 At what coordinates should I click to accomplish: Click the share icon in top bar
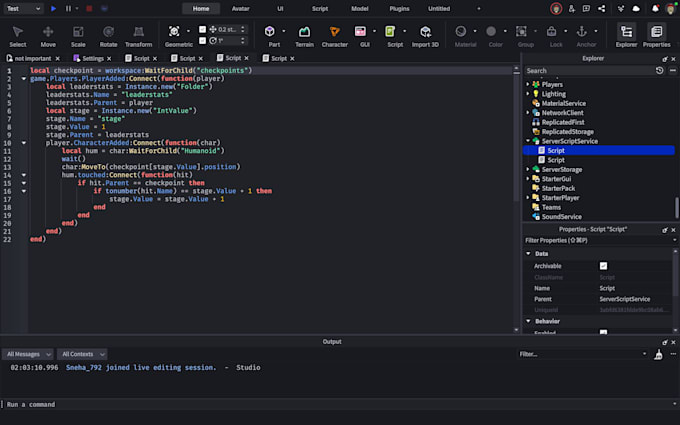(601, 8)
